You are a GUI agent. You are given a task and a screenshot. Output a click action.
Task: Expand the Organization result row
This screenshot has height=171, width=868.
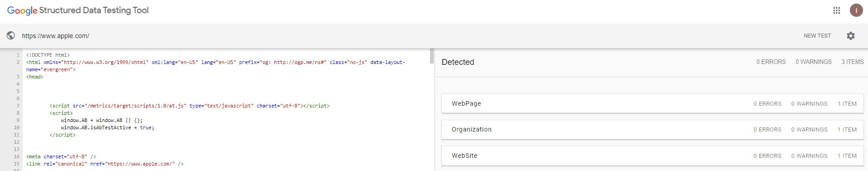(x=652, y=129)
